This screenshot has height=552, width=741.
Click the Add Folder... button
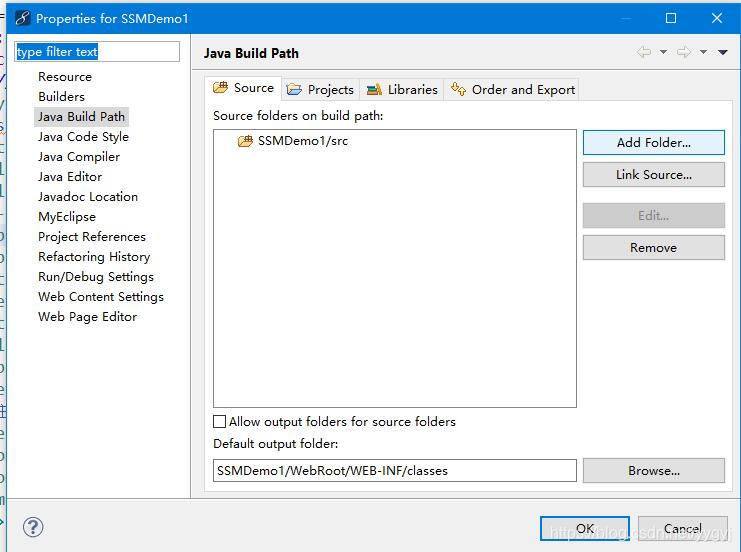click(654, 142)
